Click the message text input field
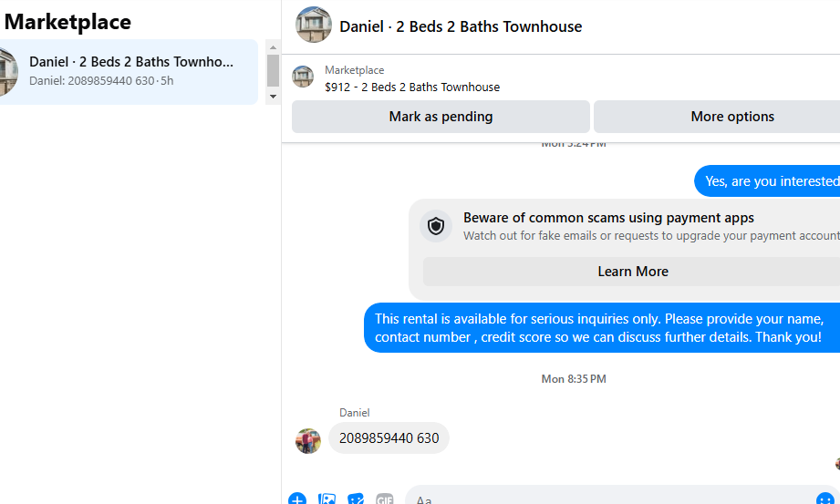The height and width of the screenshot is (504, 840). (x=611, y=499)
